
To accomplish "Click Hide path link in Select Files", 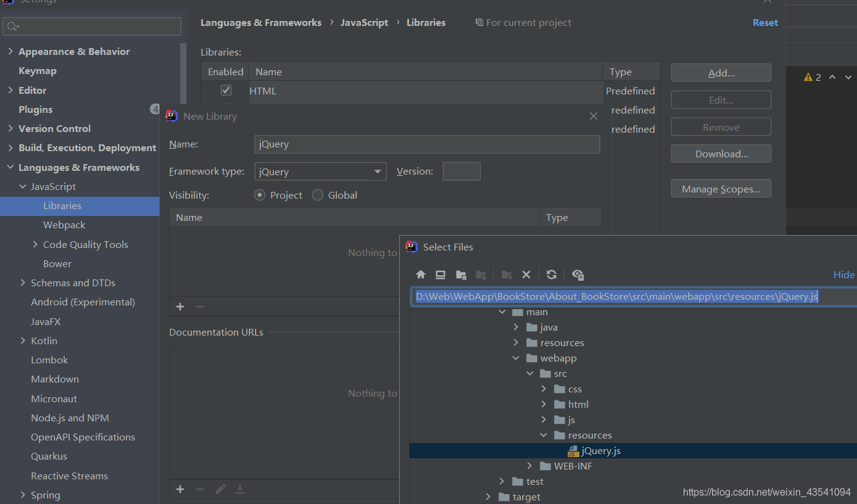I will tap(844, 275).
